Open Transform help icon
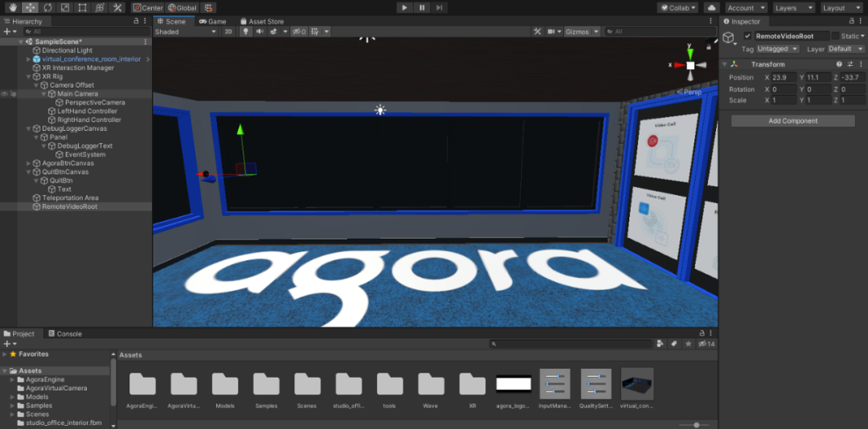This screenshot has width=868, height=429. pyautogui.click(x=839, y=64)
